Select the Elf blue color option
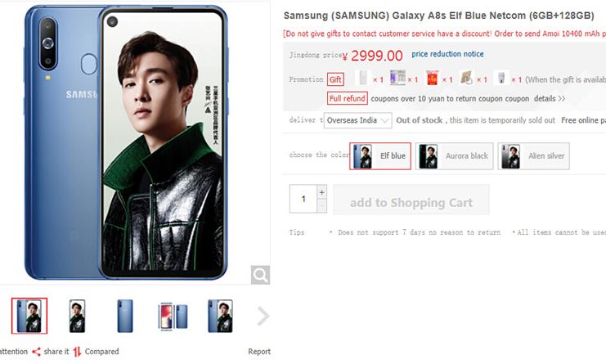 pos(380,156)
